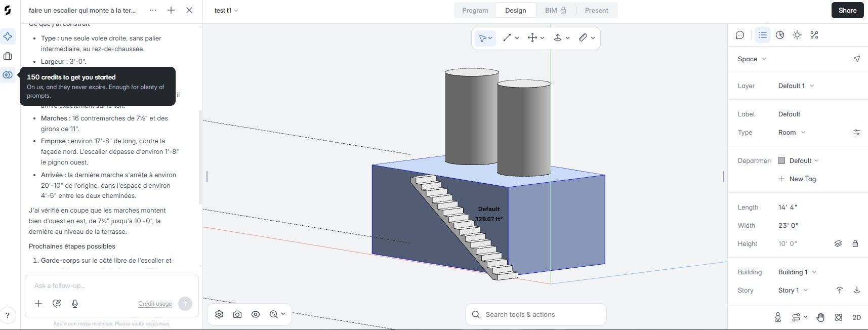Focus the Ask a follow-up input
This screenshot has height=330, width=868.
111,286
